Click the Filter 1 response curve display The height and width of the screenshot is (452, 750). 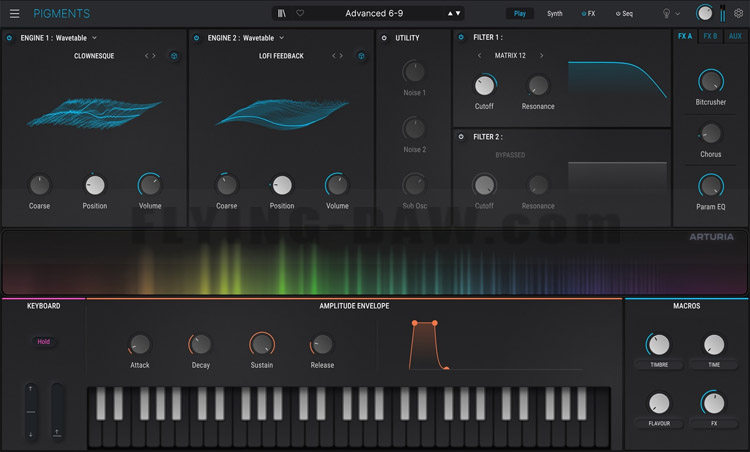[618, 79]
